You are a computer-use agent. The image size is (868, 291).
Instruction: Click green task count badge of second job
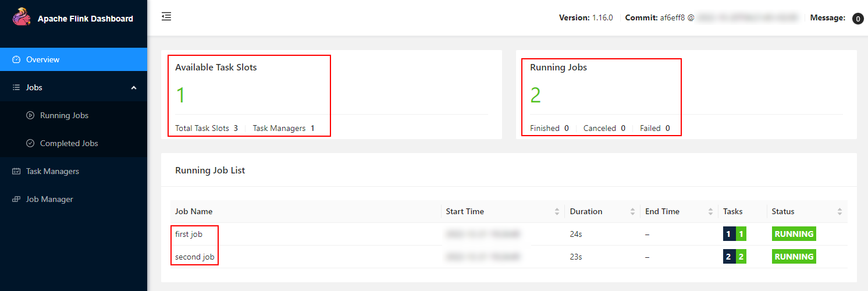(x=741, y=257)
